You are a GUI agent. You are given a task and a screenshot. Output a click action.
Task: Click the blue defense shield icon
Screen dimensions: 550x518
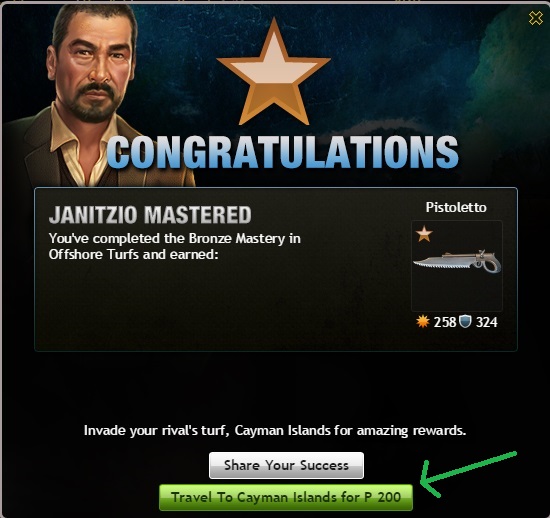[x=465, y=321]
